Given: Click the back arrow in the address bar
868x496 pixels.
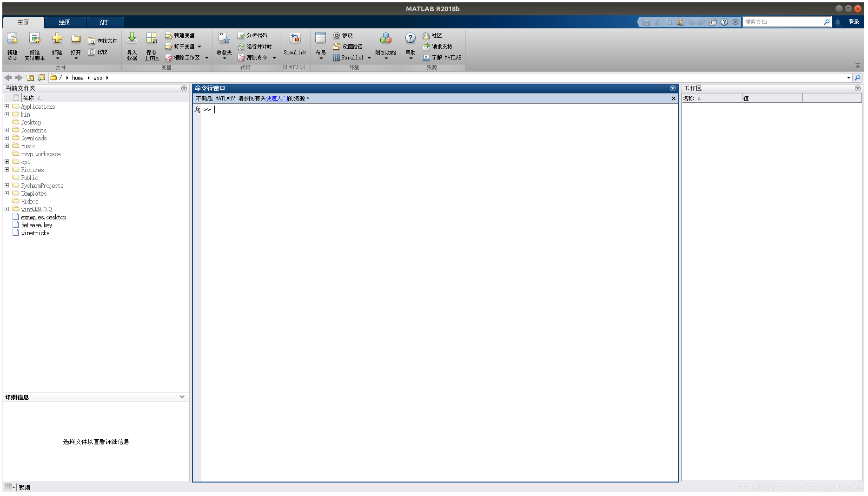Looking at the screenshot, I should [x=8, y=78].
